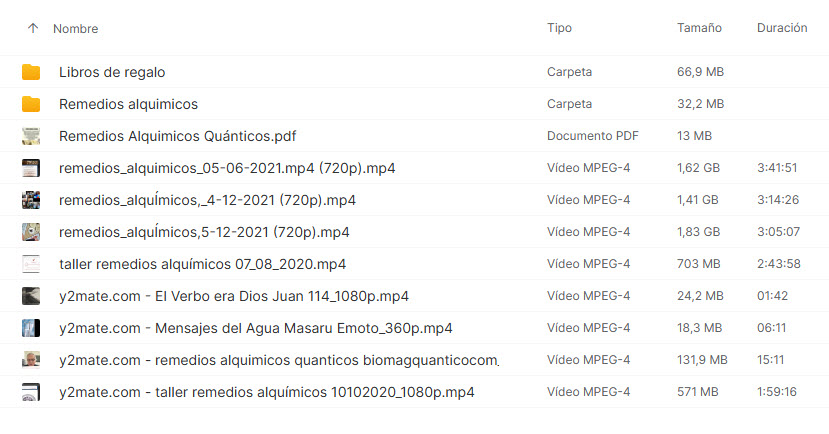Select y2mate Mensajes del Agua Masaru Emoto file name
Image resolution: width=829 pixels, height=434 pixels.
coord(255,328)
